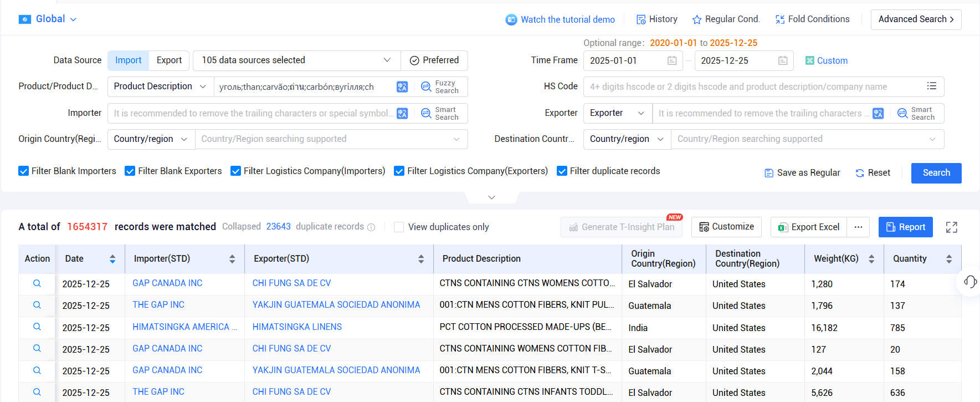The image size is (980, 402).
Task: Click the translate icon in the Exporter field
Action: click(878, 113)
